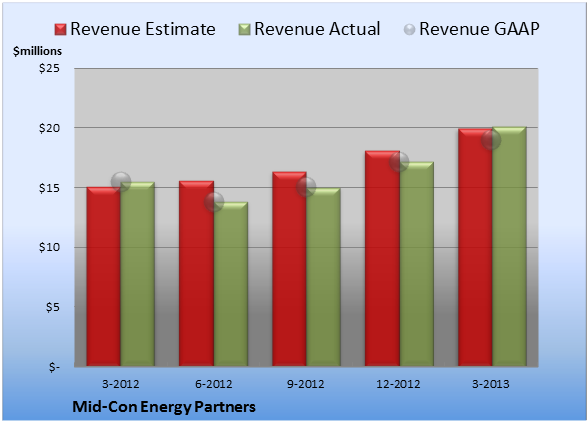This screenshot has height=422, width=588.
Task: Click the '$20' y-axis label
Action: click(49, 128)
